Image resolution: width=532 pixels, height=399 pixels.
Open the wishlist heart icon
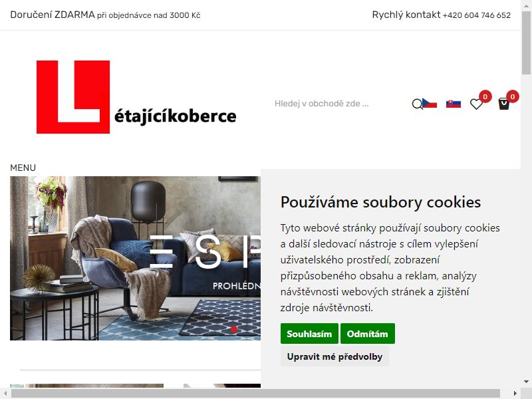(x=476, y=104)
